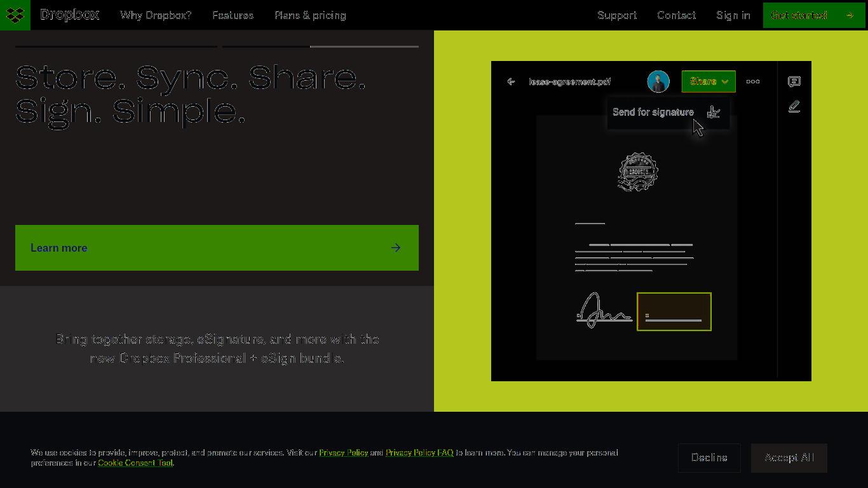Click the back arrow beside lease-agreement.pdf
The image size is (868, 488).
point(511,81)
